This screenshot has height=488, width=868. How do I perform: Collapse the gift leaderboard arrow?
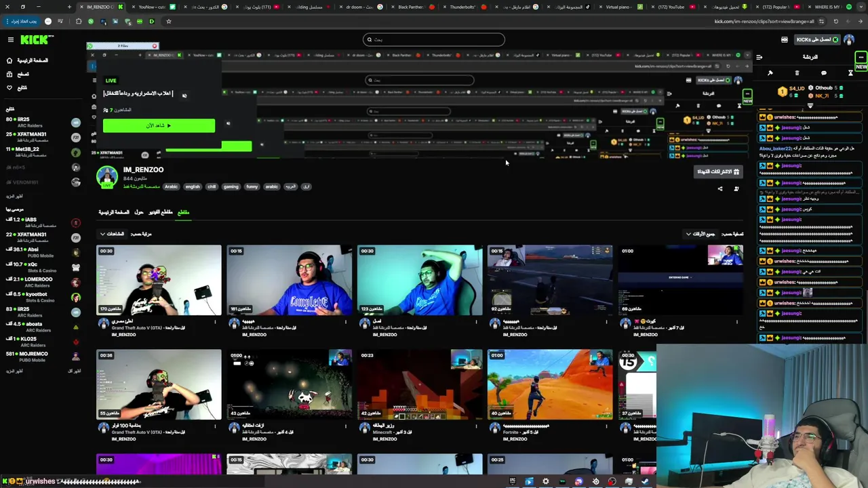810,106
